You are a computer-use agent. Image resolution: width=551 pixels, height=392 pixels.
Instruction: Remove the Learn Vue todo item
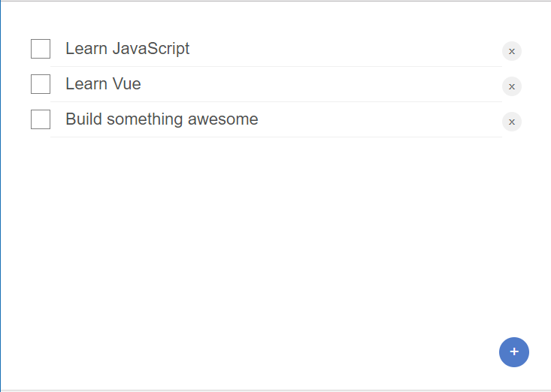511,86
